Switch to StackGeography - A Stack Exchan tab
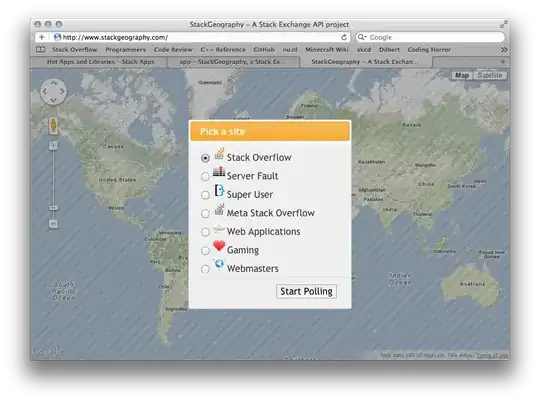The height and width of the screenshot is (402, 540). click(366, 62)
